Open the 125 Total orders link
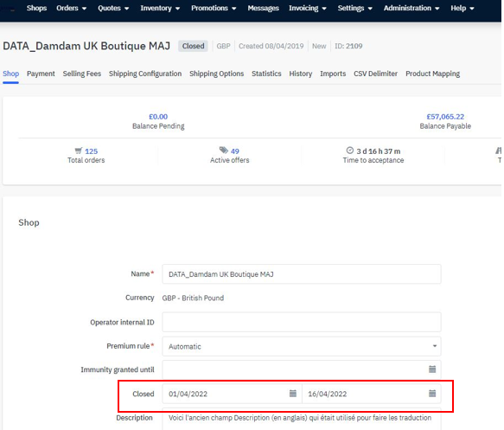Viewport: 504px width, 430px height. pyautogui.click(x=92, y=151)
